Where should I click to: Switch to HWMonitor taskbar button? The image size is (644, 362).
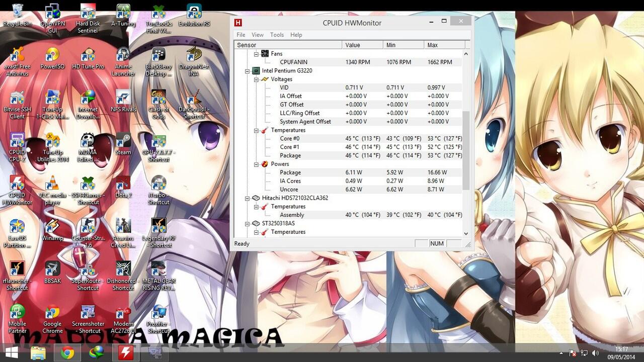pos(126,353)
